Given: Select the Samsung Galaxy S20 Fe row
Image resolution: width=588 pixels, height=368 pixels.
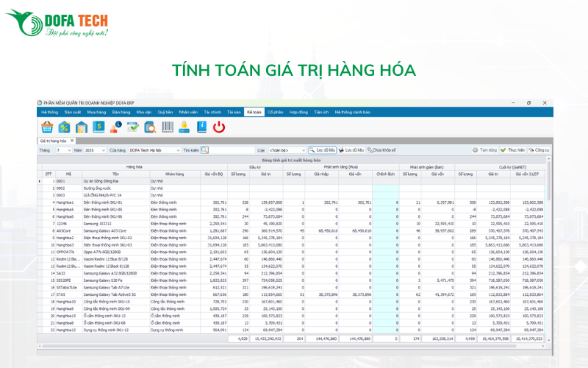Looking at the screenshot, I should pos(293,280).
